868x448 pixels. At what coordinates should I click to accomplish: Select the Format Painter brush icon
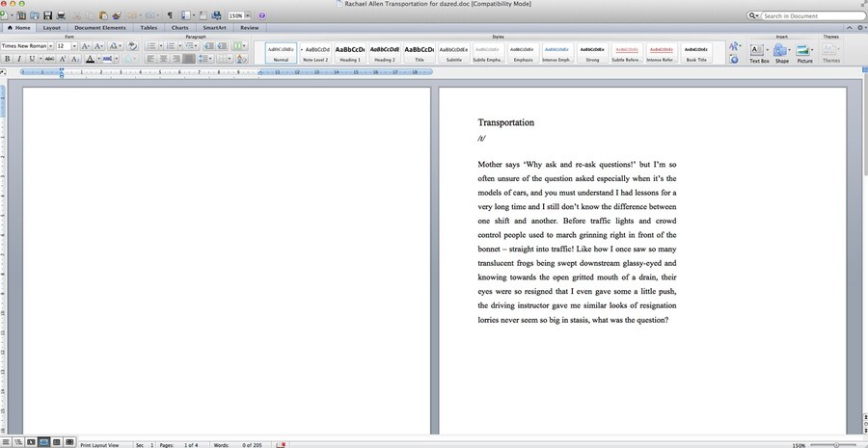(x=117, y=15)
